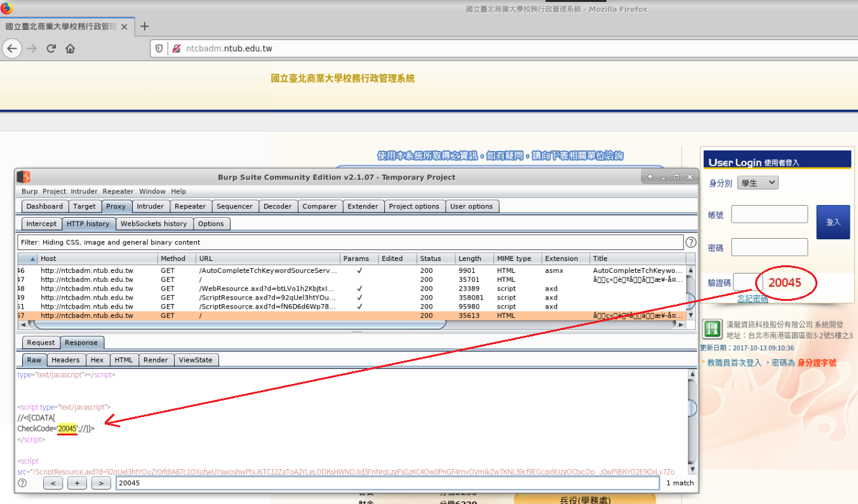Jump to next search match
Screen dimensions: 858x504
click(x=101, y=483)
